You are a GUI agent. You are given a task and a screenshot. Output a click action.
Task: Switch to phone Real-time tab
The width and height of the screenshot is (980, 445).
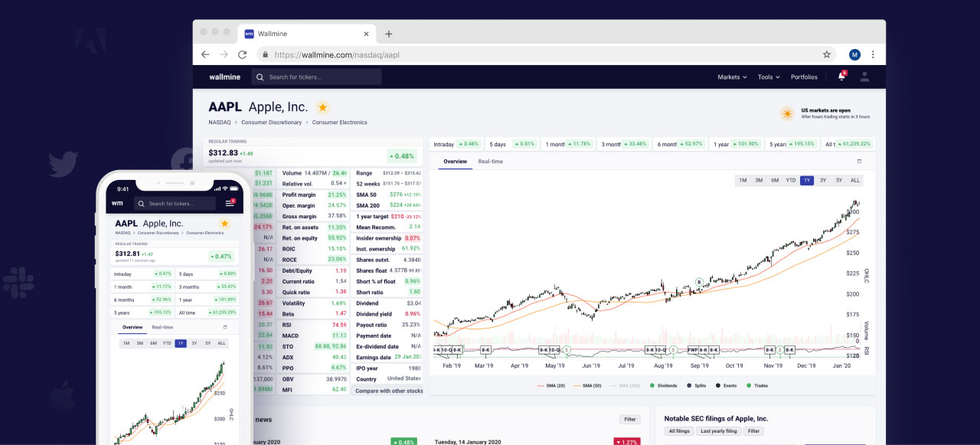pos(162,327)
